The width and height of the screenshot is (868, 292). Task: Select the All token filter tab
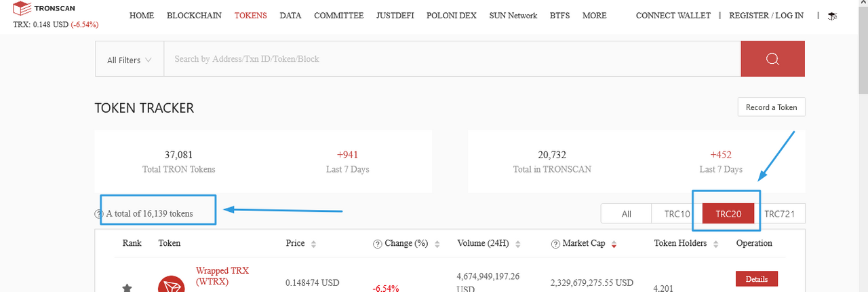pos(626,214)
